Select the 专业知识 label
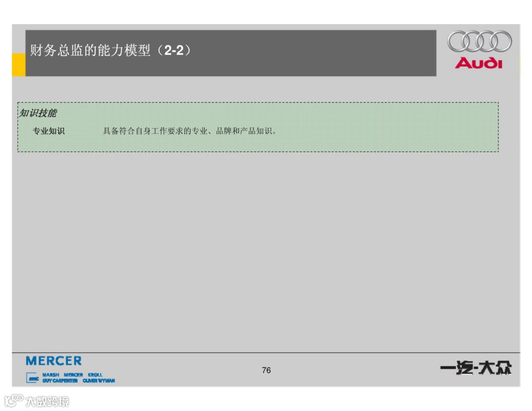 48,131
